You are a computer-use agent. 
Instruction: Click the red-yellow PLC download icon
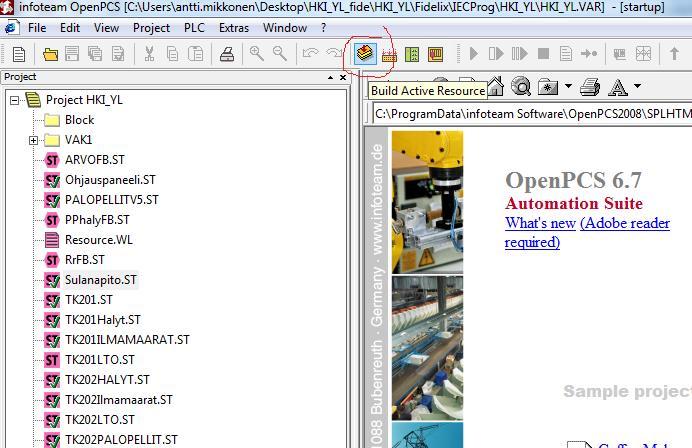click(x=436, y=54)
